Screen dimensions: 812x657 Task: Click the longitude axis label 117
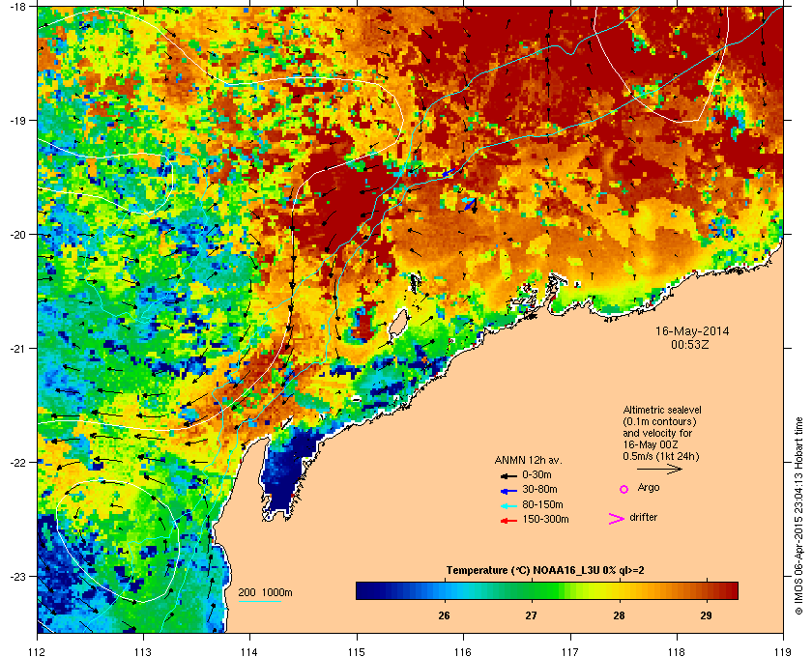(569, 651)
